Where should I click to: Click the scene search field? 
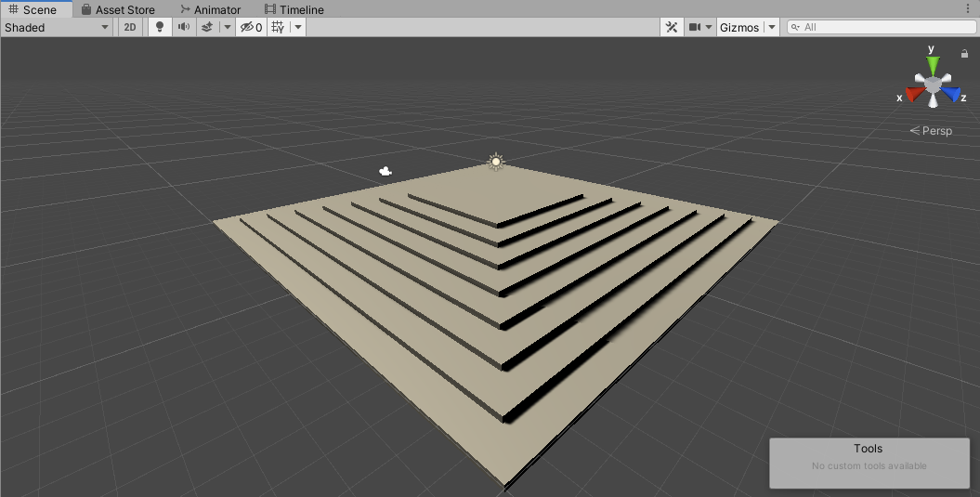[x=882, y=27]
